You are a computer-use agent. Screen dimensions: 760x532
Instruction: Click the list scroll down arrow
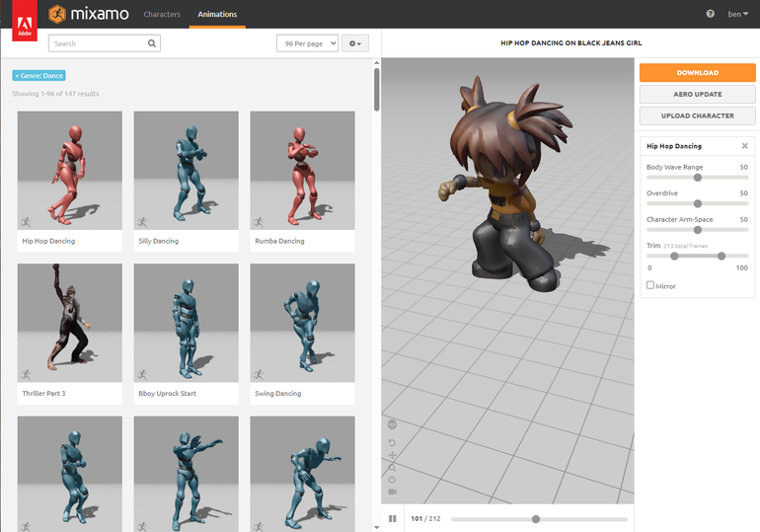tap(377, 527)
